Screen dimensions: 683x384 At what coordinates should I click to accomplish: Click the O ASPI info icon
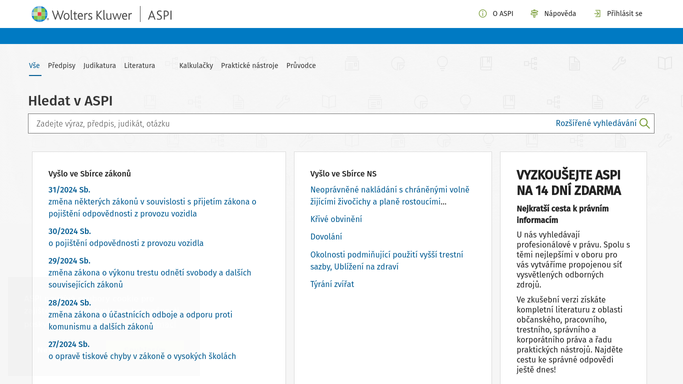(x=483, y=14)
